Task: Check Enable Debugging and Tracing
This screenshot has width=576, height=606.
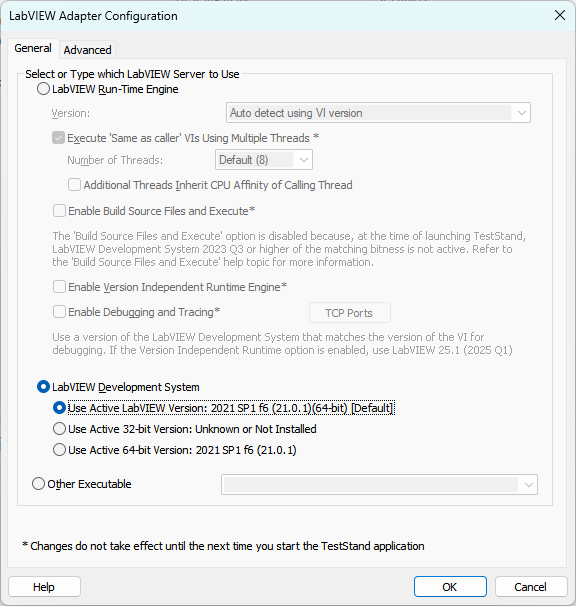Action: click(59, 312)
